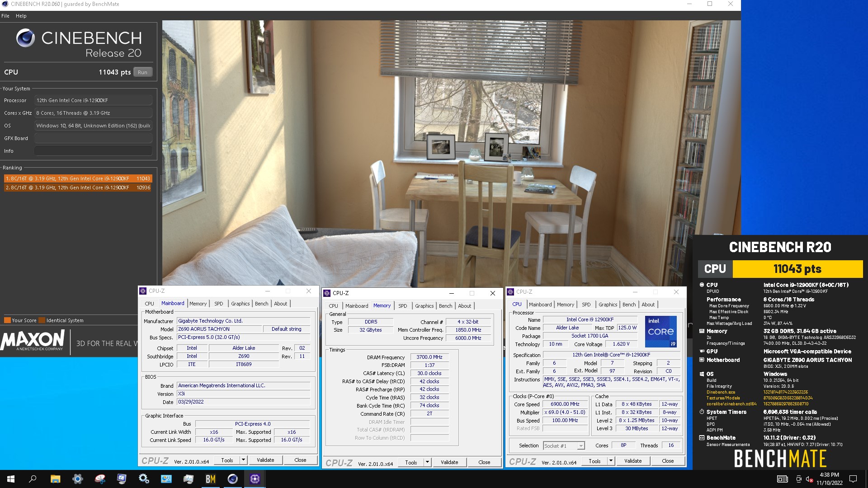
Task: Launch the Snipping Tool taskbar icon
Action: click(99, 479)
